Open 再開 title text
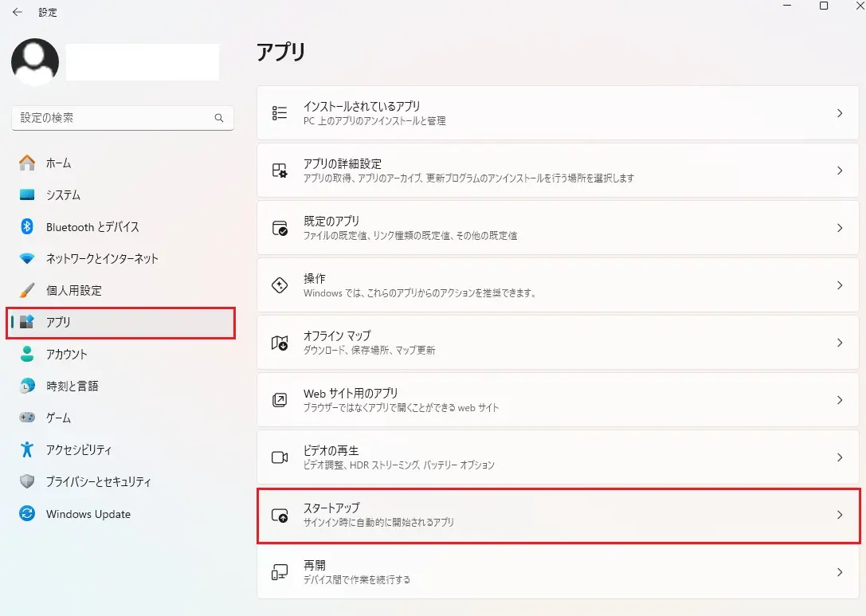The image size is (866, 616). (314, 565)
